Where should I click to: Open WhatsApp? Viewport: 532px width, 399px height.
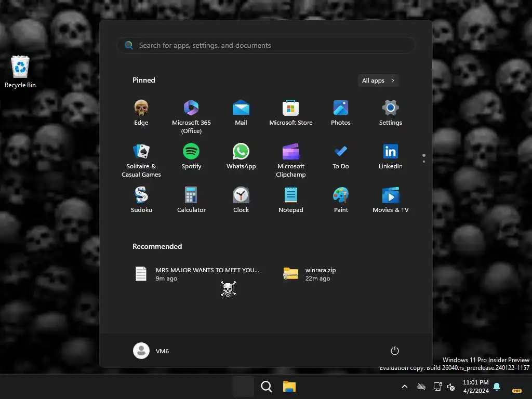coord(241,156)
